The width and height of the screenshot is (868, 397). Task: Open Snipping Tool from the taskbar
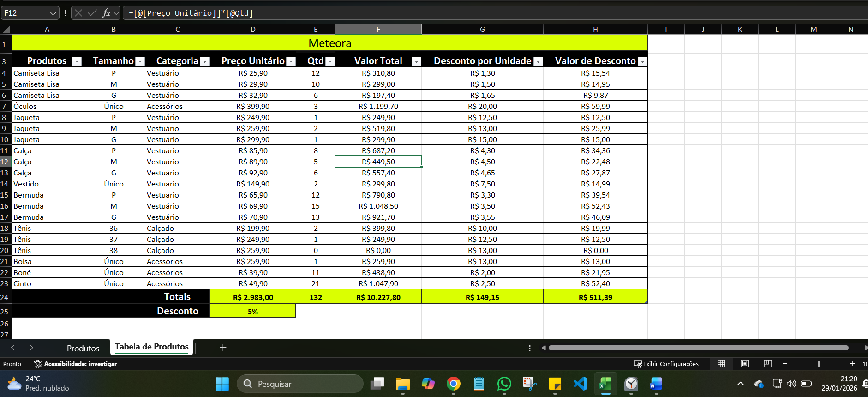(x=529, y=384)
